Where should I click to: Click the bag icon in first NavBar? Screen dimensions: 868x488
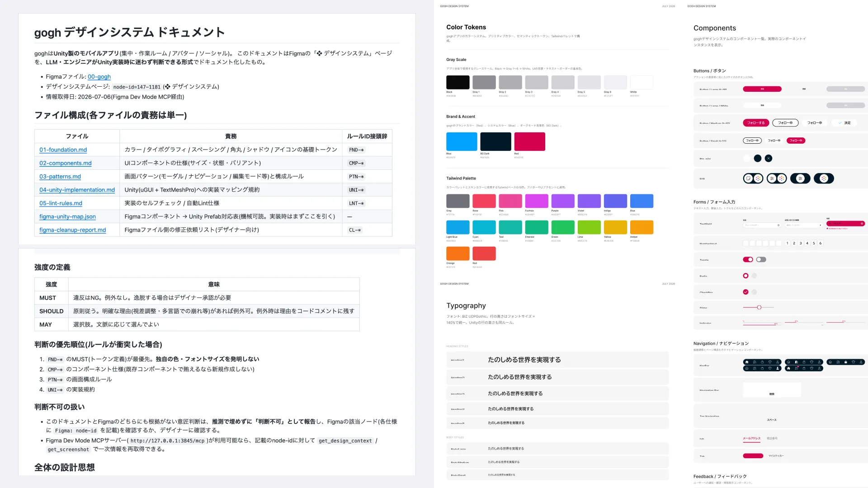[762, 362]
